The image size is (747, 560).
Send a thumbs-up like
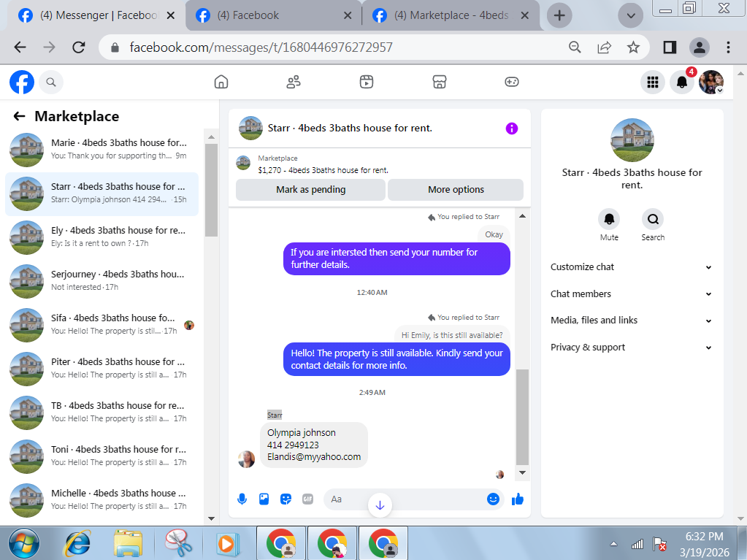tap(518, 499)
